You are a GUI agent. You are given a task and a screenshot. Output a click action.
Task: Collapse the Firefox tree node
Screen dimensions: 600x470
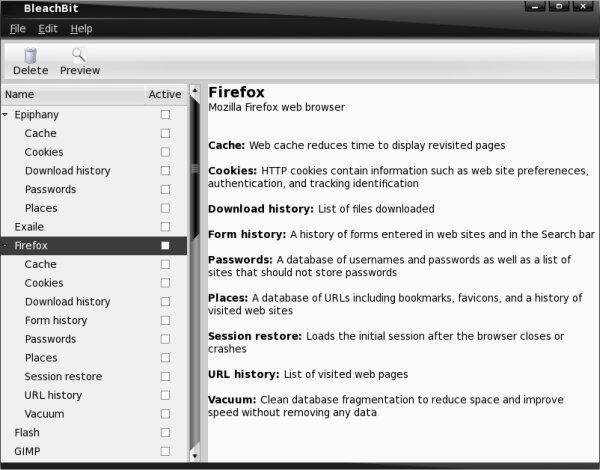coord(5,245)
